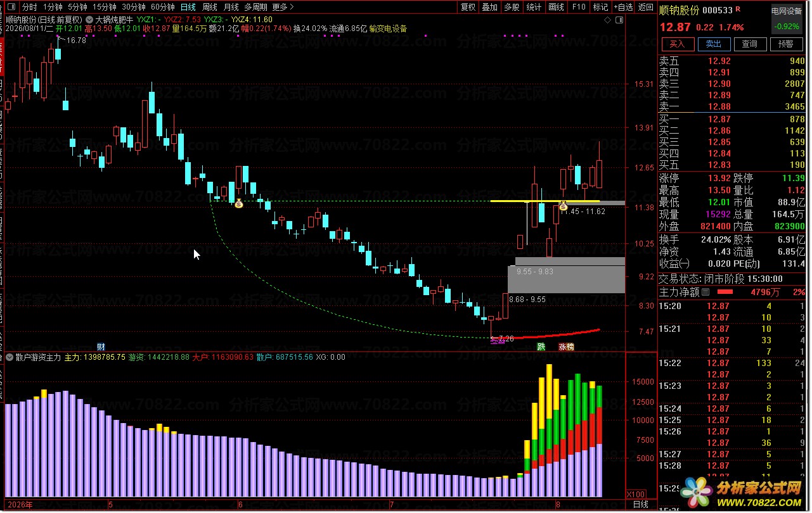The image size is (812, 513).
Task: Click the X100 scale label
Action: 636,494
